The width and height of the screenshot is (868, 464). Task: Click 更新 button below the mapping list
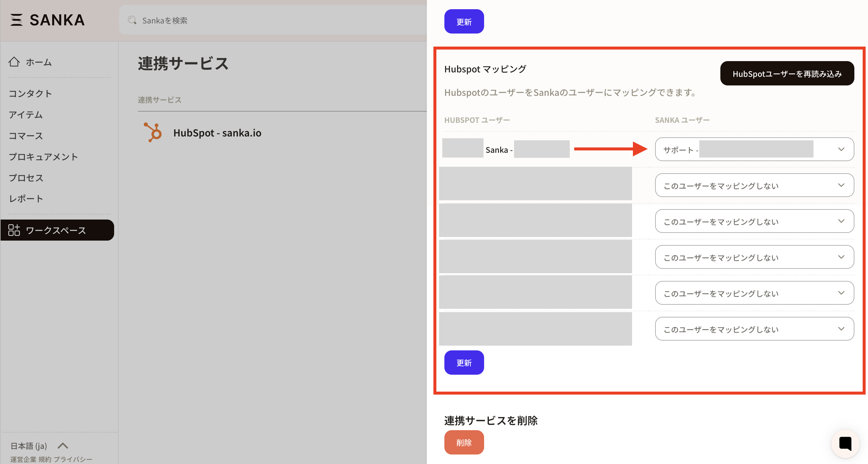pos(464,363)
